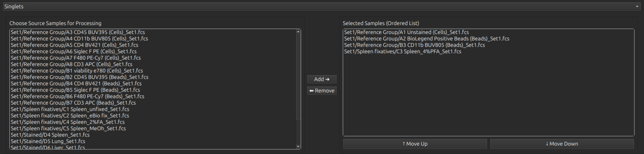The height and width of the screenshot is (154, 644).
Task: Click the Add arrow button
Action: [322, 79]
